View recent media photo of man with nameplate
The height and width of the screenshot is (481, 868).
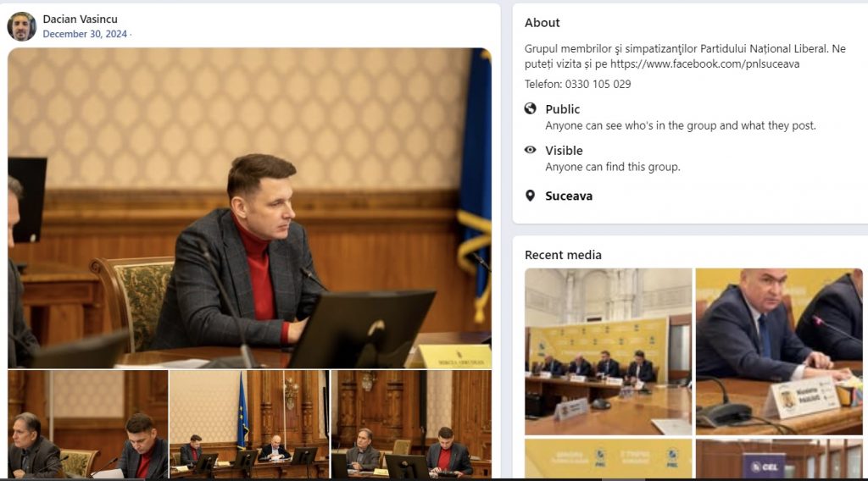point(778,351)
